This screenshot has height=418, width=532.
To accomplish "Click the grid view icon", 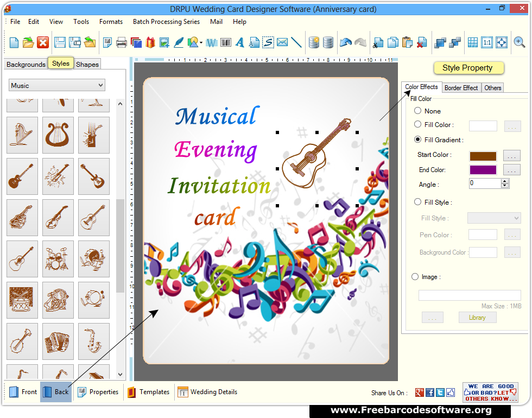I will point(473,42).
